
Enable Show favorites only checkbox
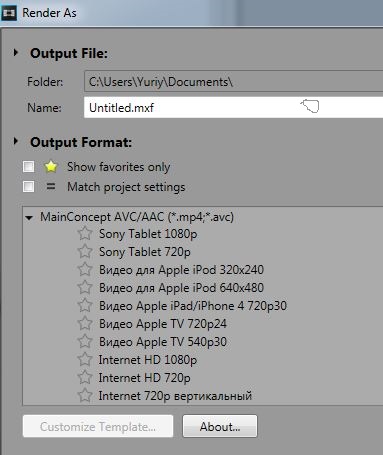pyautogui.click(x=28, y=166)
